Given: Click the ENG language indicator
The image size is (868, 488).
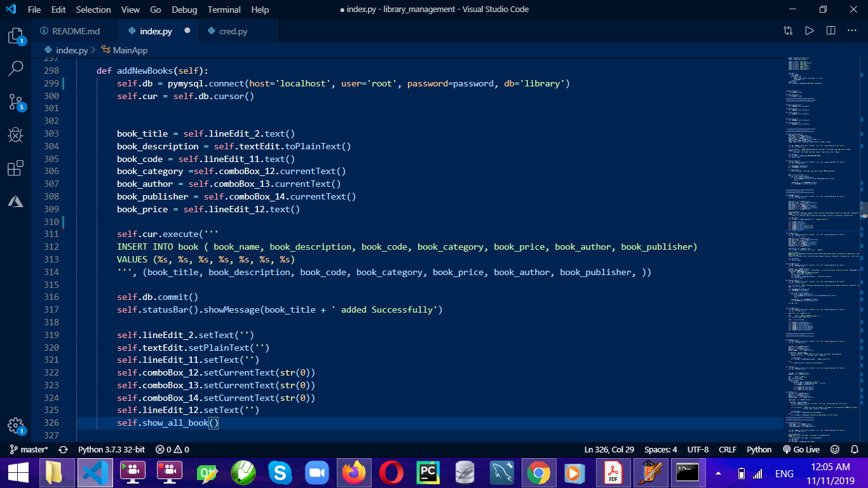Looking at the screenshot, I should 784,474.
